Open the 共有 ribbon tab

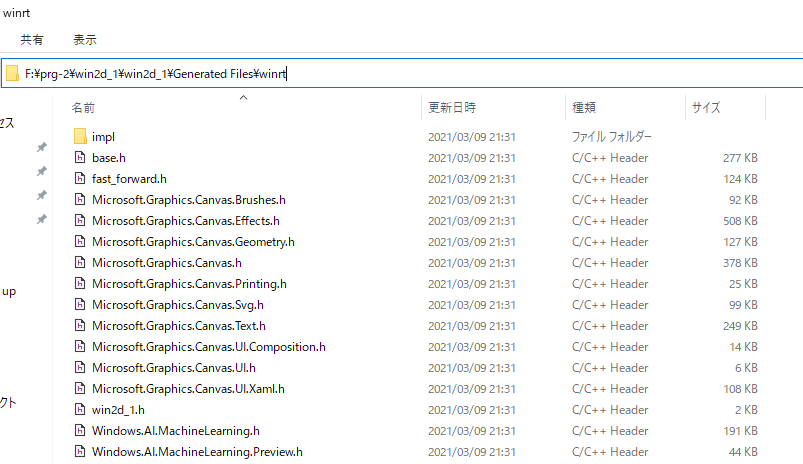coord(32,39)
